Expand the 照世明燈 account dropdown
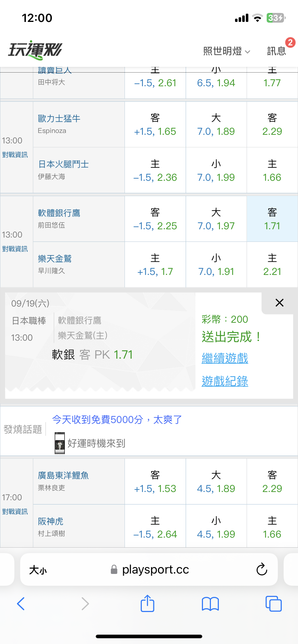The height and width of the screenshot is (644, 298). click(x=227, y=51)
